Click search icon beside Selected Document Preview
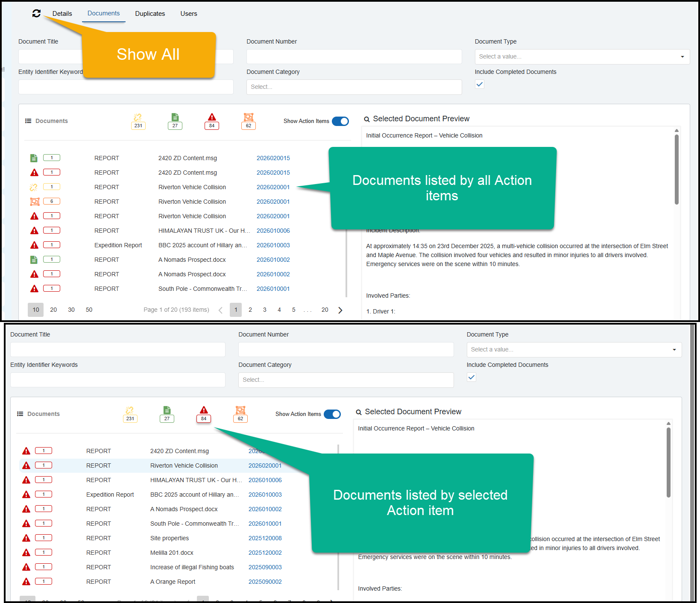This screenshot has height=603, width=700. tap(367, 119)
